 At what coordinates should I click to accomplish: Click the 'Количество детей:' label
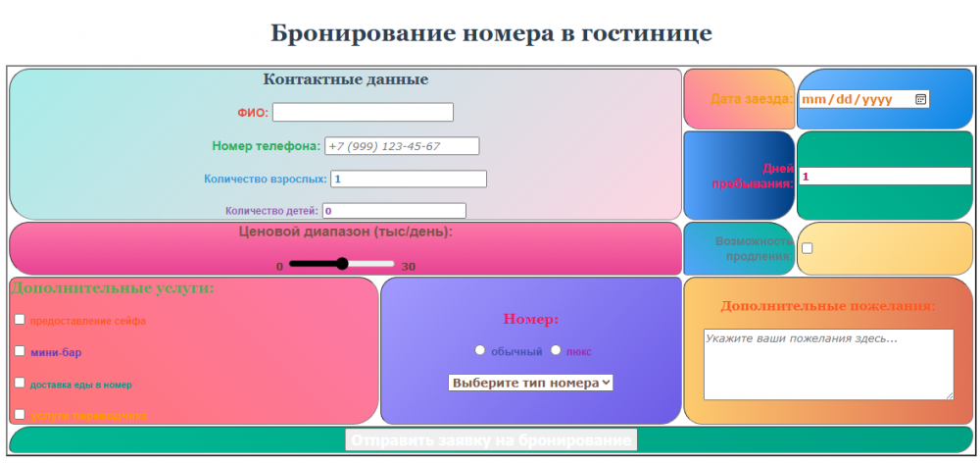pyautogui.click(x=271, y=212)
